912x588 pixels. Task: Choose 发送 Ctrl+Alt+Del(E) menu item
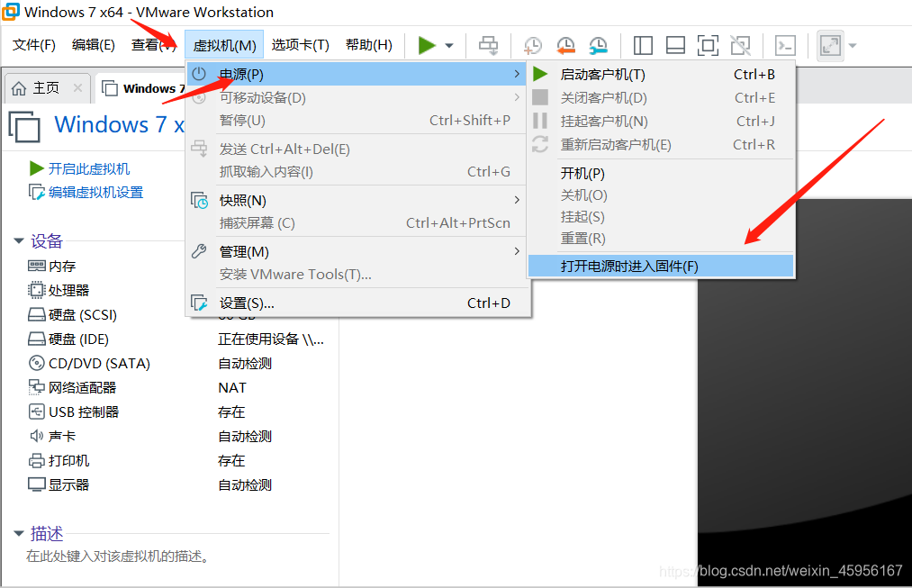357,149
